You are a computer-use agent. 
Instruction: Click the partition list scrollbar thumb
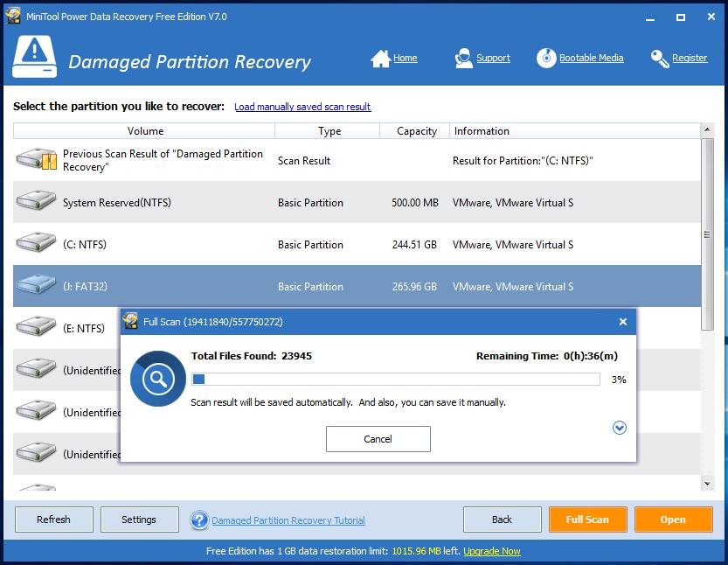click(x=707, y=234)
